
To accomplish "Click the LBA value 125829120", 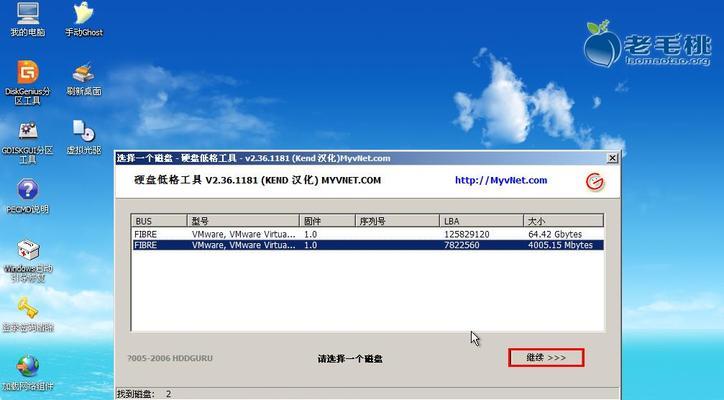I will pos(467,234).
